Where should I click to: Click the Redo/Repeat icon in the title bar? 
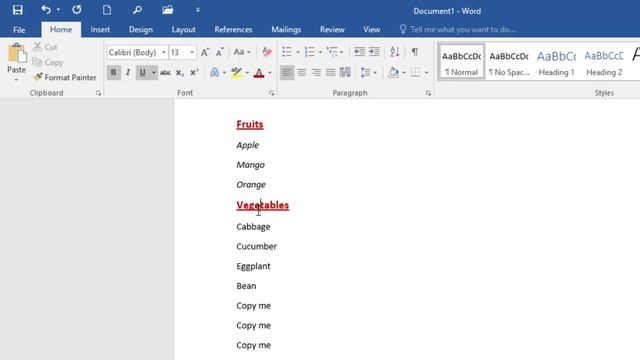(76, 10)
